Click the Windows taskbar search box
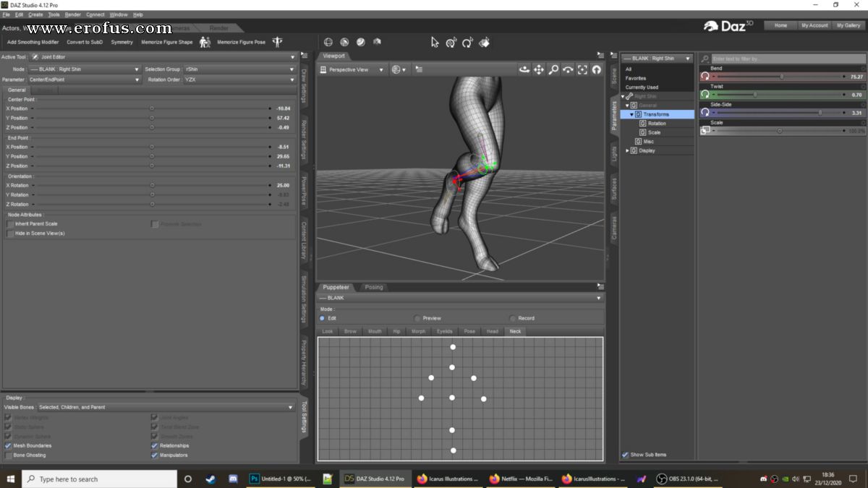The width and height of the screenshot is (868, 488). pyautogui.click(x=99, y=479)
